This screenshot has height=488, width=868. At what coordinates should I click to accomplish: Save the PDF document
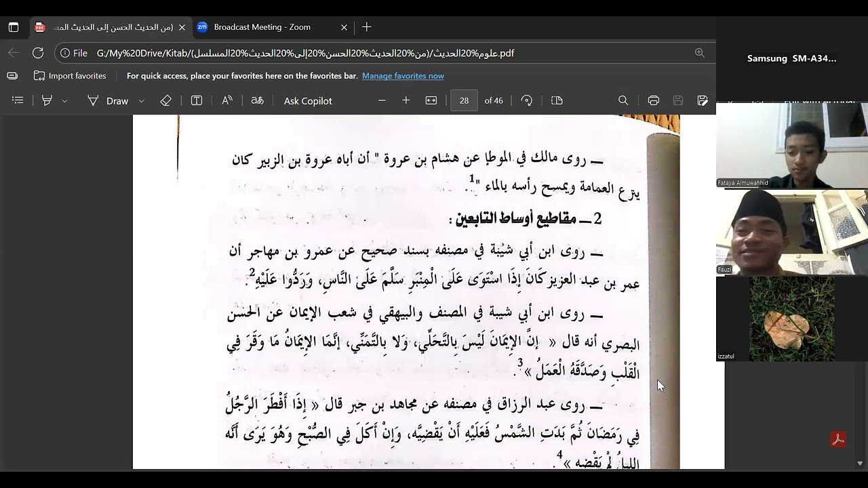677,100
